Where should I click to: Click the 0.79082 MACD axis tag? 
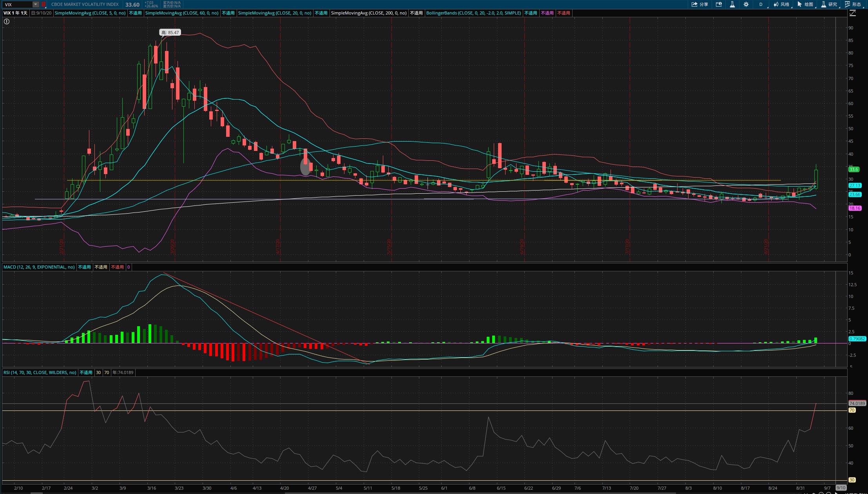point(857,339)
